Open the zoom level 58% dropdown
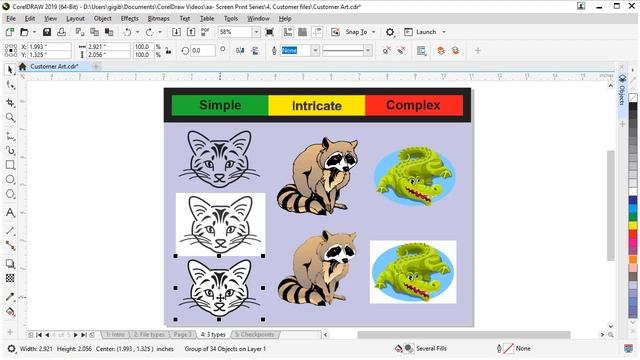Screen dimensions: 640x360 tap(256, 32)
